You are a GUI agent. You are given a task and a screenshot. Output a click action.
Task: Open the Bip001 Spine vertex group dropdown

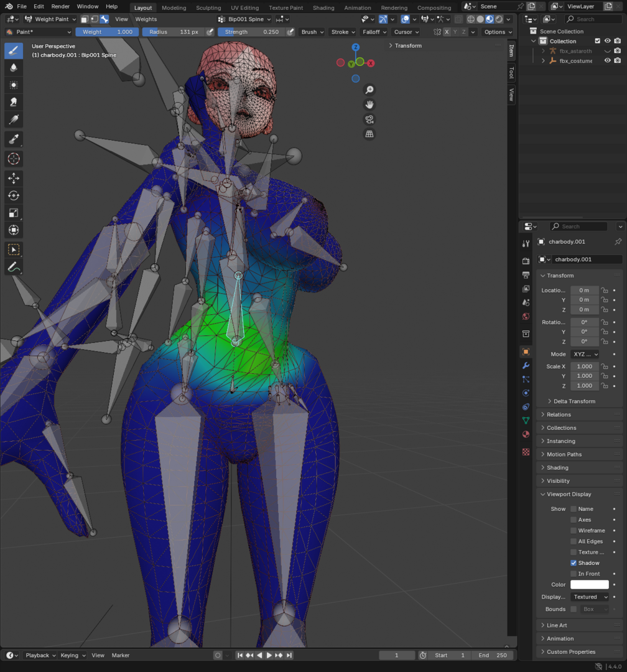[244, 19]
